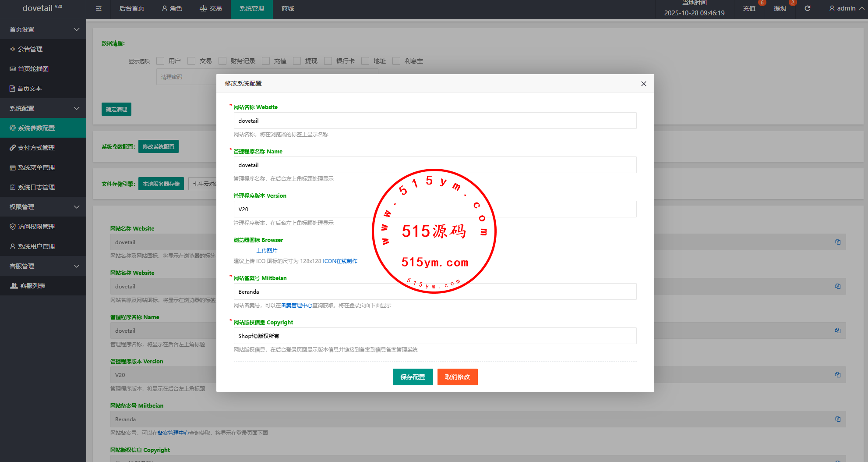Click the 网站备案号 Miitbeian input field

click(434, 291)
